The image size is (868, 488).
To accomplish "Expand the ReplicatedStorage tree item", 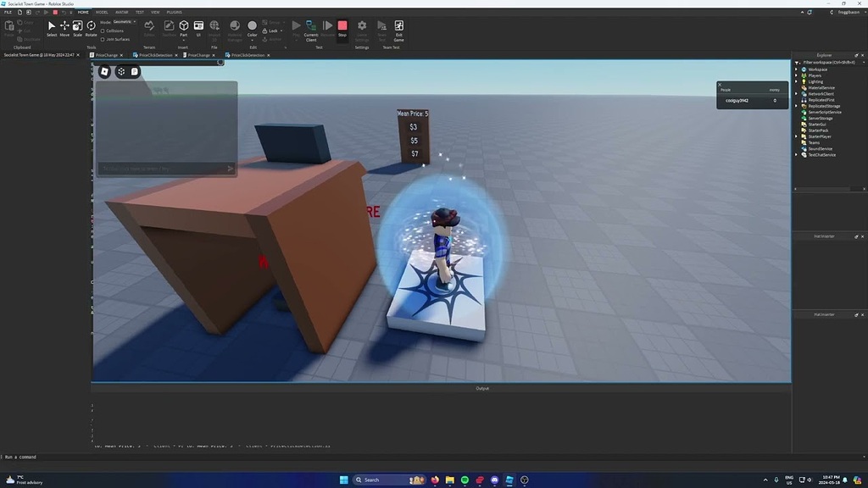I will click(796, 106).
